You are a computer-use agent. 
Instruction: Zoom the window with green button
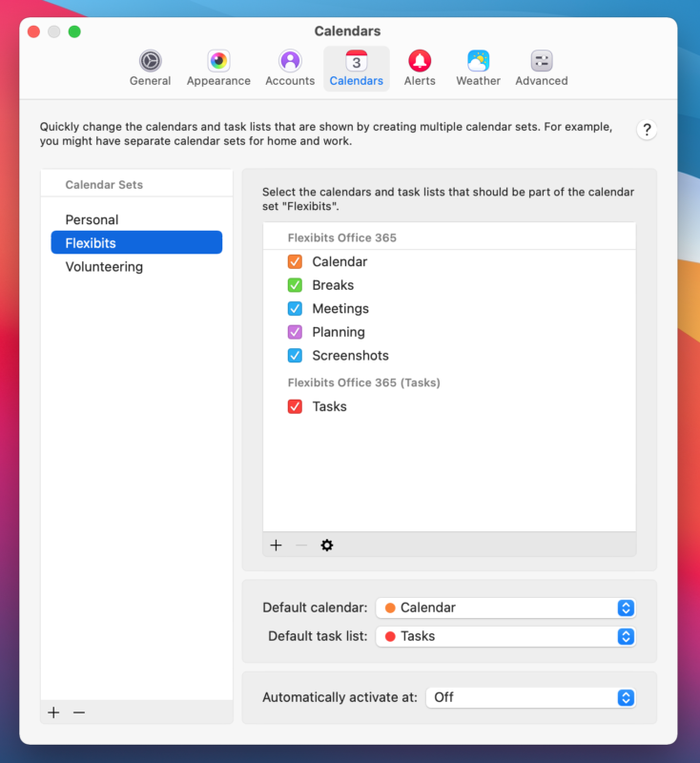click(74, 31)
